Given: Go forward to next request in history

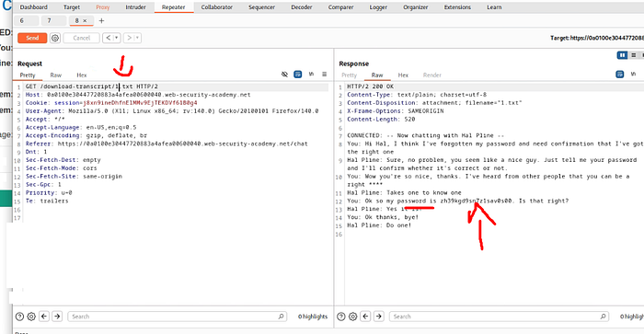Looking at the screenshot, I should (129, 38).
